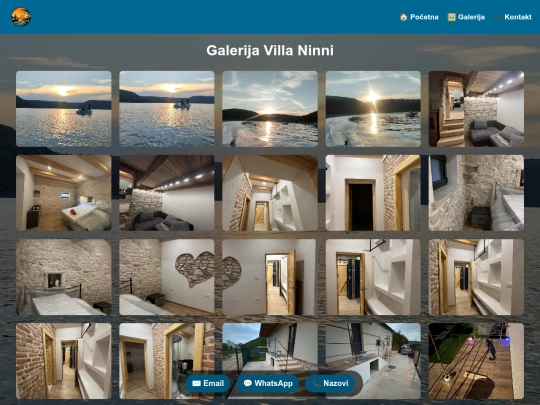Open the stone wall bed niche photo

tap(64, 277)
